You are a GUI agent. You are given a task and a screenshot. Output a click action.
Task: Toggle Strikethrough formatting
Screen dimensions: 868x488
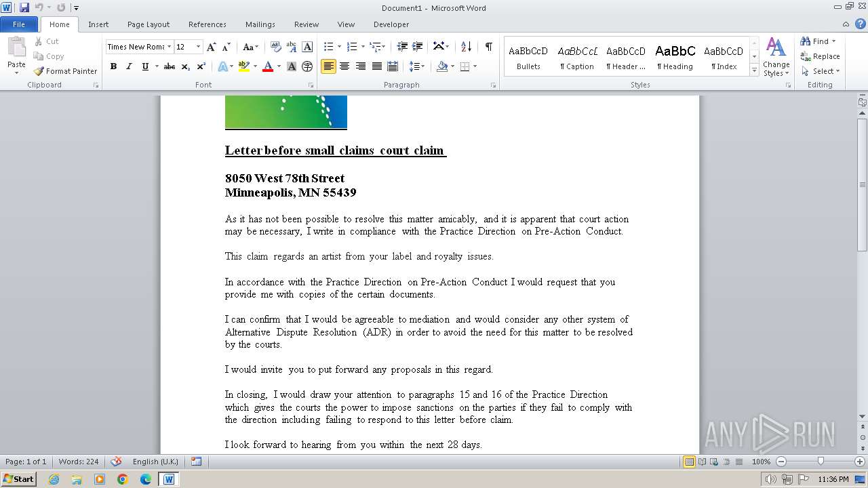170,66
